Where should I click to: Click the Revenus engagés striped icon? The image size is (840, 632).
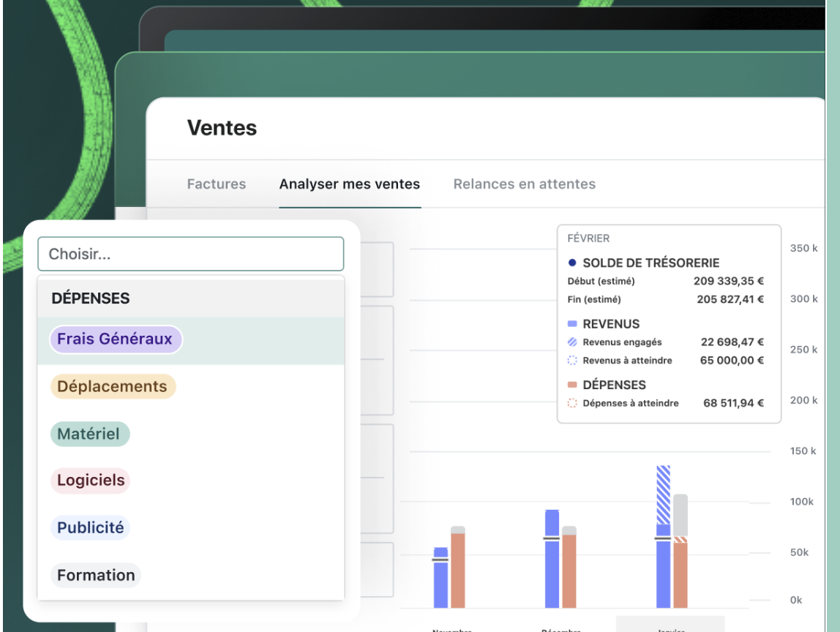point(572,342)
